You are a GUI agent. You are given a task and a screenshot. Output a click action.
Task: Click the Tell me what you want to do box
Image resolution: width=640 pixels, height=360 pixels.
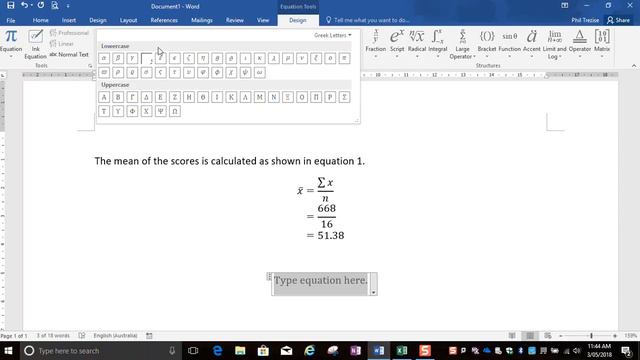click(x=367, y=20)
